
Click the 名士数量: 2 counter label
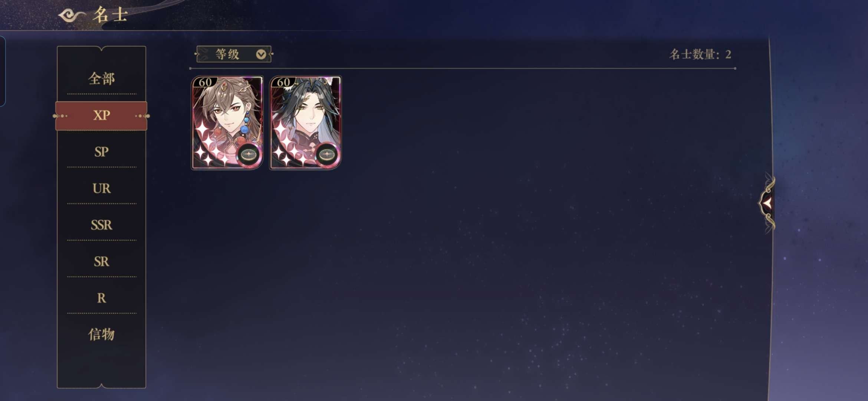[700, 55]
